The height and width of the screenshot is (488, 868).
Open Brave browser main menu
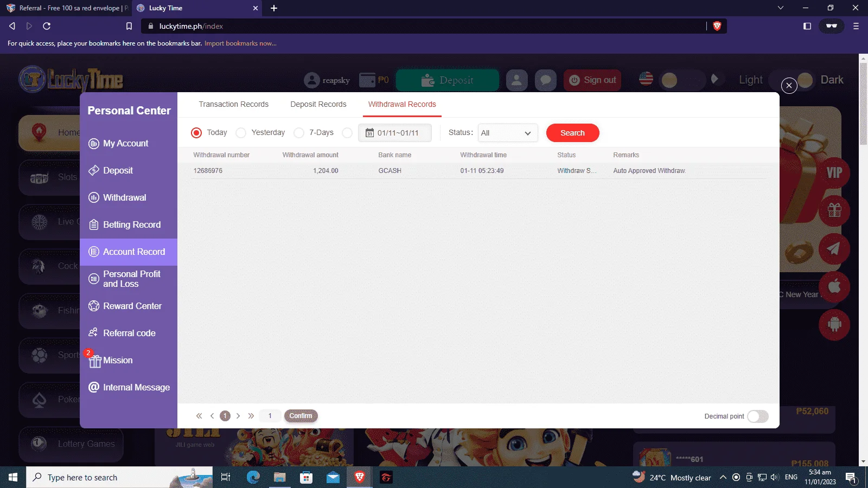[x=856, y=26]
